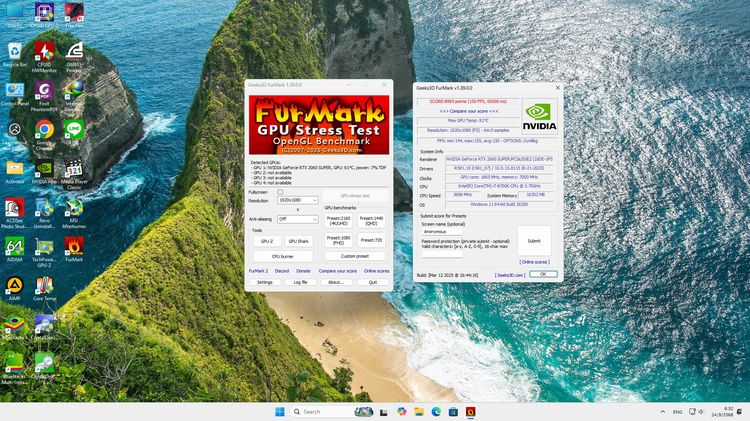Image resolution: width=750 pixels, height=421 pixels.
Task: Click in the Screen name input field
Action: click(467, 231)
